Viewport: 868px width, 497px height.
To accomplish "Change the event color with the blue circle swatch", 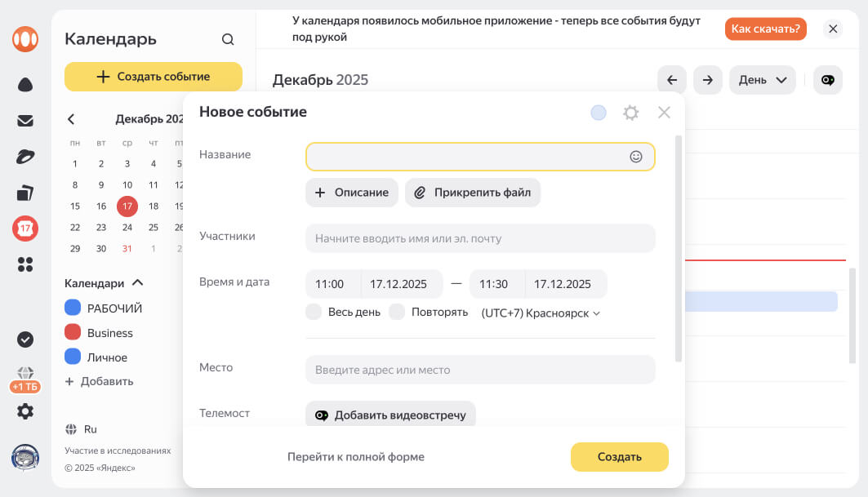I will [598, 113].
